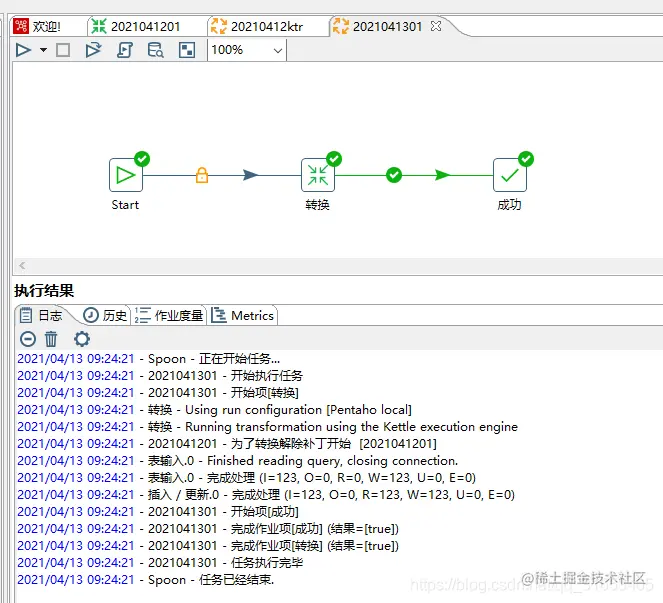Select log line '完成作业项[转换] (结果=[true])'
663x603 pixels.
(x=208, y=545)
